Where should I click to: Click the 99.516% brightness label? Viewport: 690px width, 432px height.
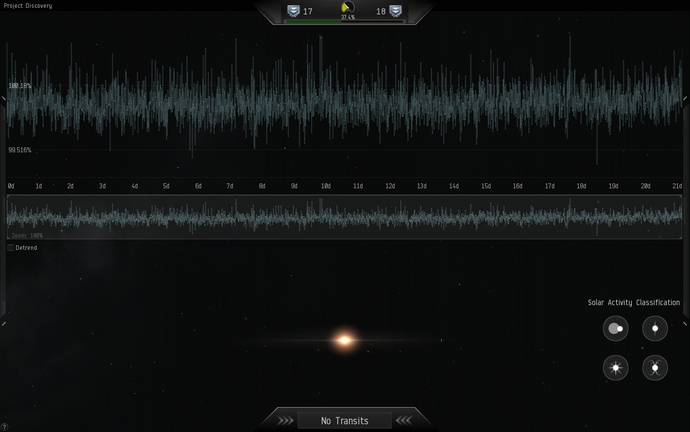[20, 150]
